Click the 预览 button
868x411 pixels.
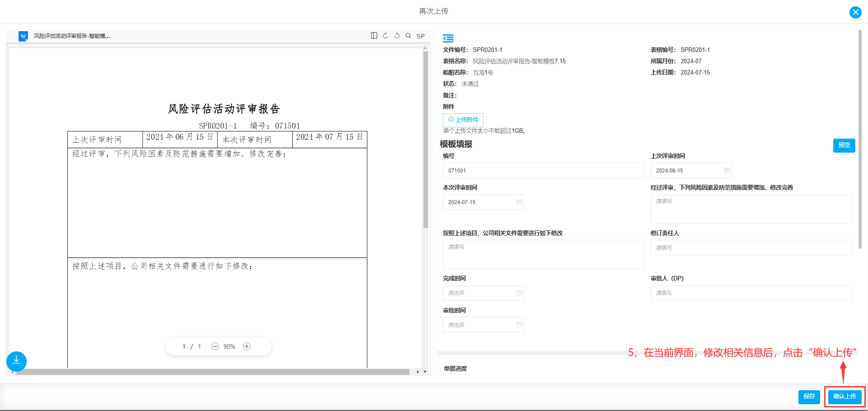pos(844,145)
